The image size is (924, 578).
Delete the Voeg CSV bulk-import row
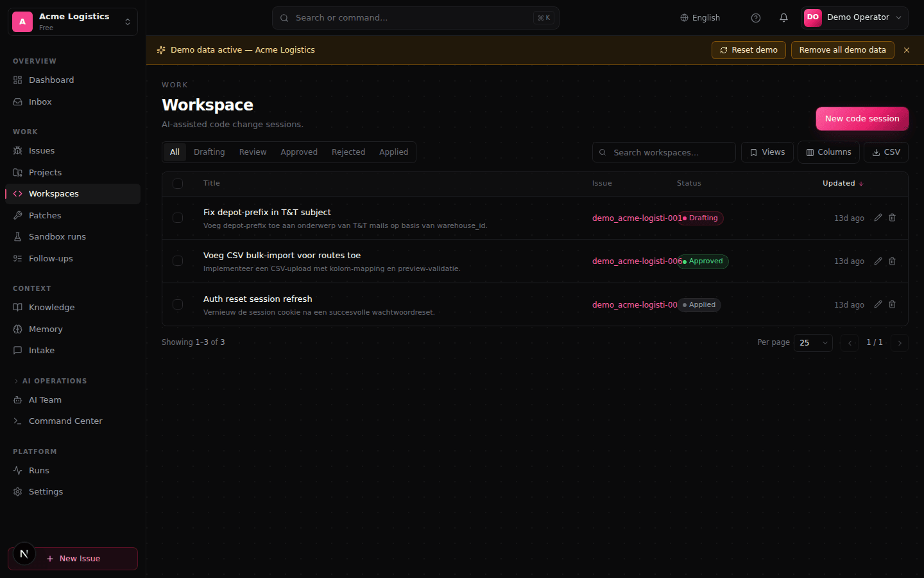pyautogui.click(x=892, y=261)
